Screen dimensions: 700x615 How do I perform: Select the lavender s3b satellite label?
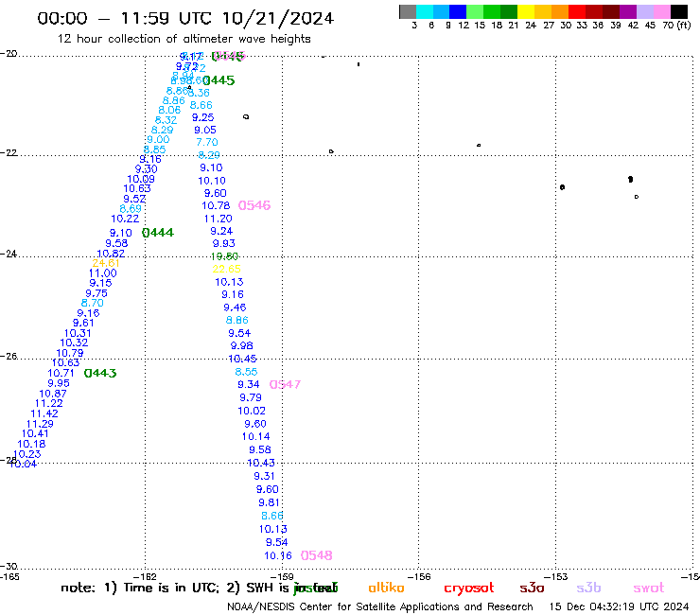[588, 588]
